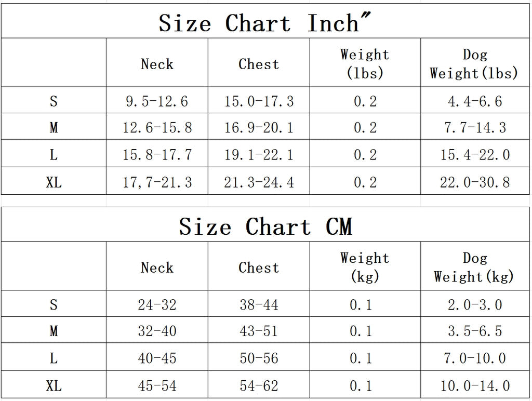Screen dimensions: 532x401
Task: Click chest value 43-51 in CM chart
Action: tap(259, 331)
